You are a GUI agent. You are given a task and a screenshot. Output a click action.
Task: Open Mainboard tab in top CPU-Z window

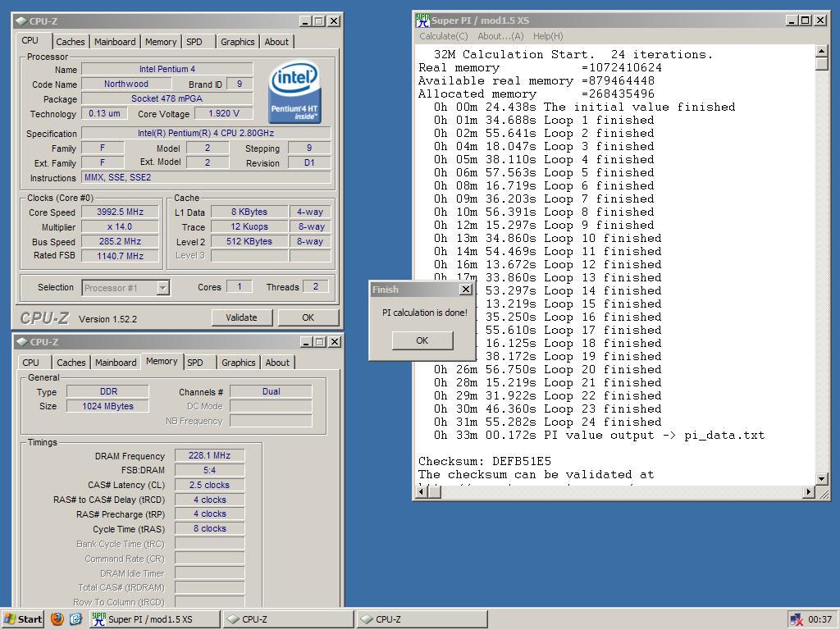(115, 42)
